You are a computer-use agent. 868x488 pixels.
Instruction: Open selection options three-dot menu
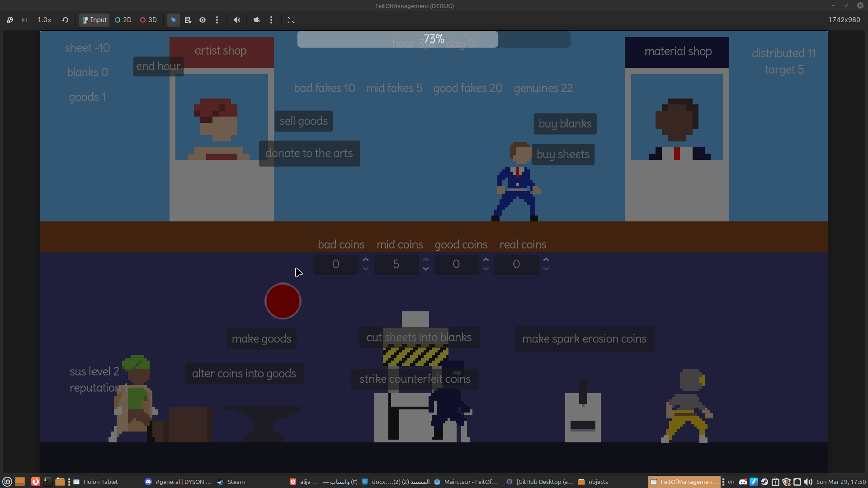point(217,20)
